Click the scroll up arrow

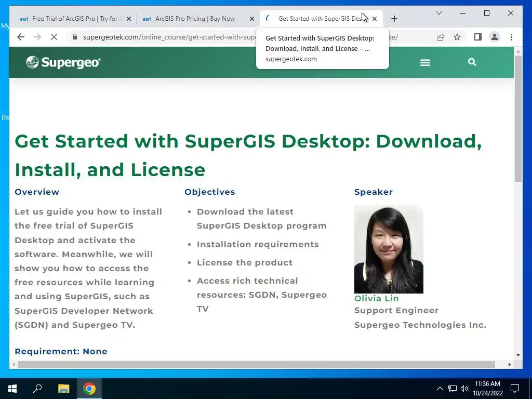pyautogui.click(x=518, y=51)
